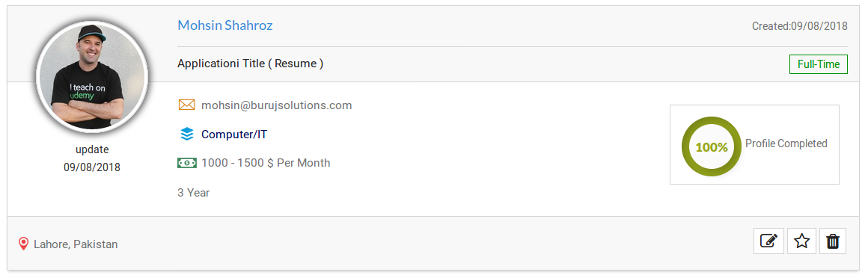This screenshot has width=868, height=275.
Task: Click the email mohsin@burujsolutions.com
Action: (276, 105)
